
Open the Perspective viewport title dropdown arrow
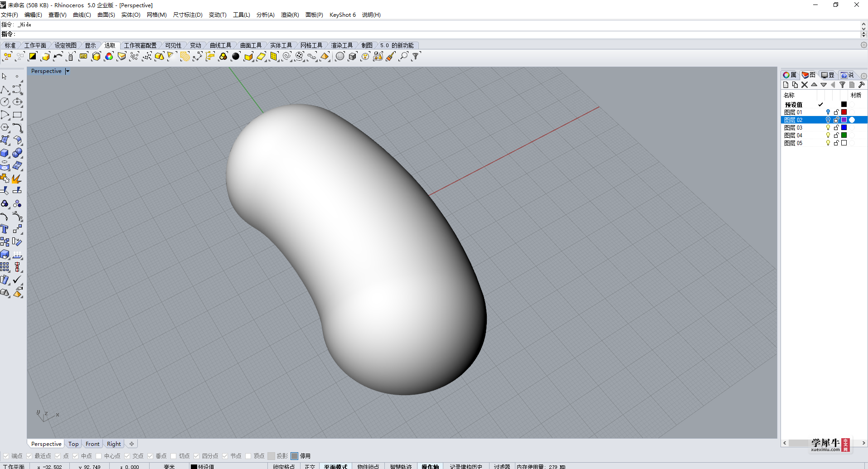[68, 71]
